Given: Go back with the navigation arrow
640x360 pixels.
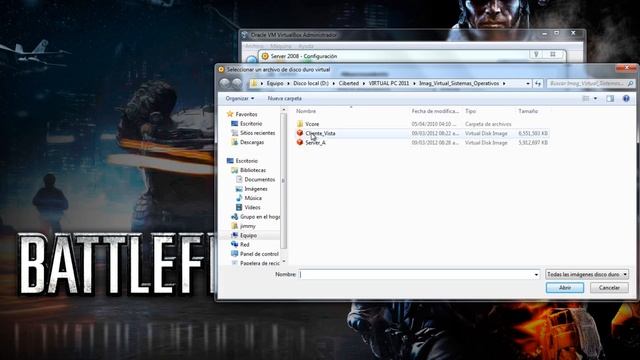Looking at the screenshot, I should (224, 83).
